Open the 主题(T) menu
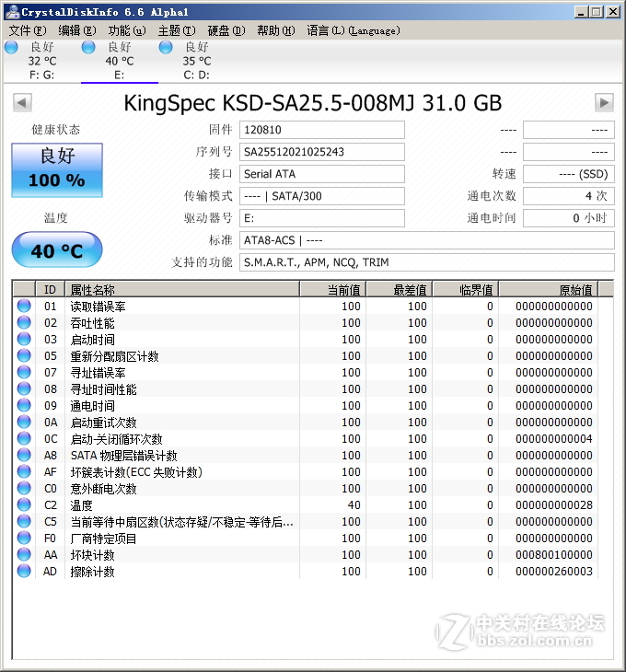 click(177, 30)
